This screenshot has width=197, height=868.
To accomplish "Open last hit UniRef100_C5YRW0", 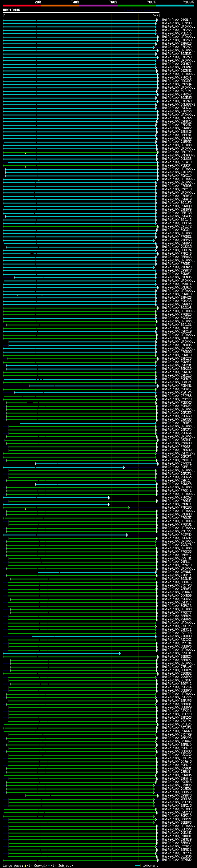I will (x=176, y=860).
